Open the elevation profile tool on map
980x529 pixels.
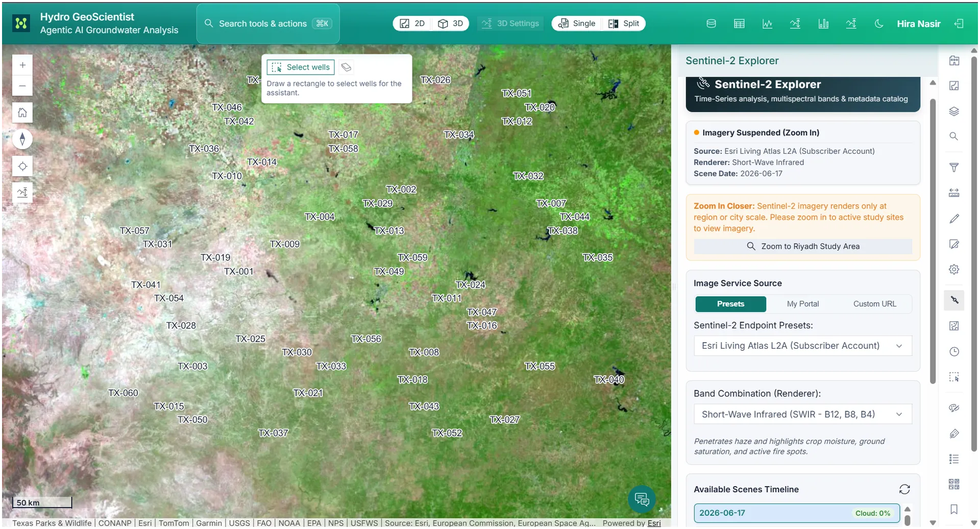tap(22, 193)
